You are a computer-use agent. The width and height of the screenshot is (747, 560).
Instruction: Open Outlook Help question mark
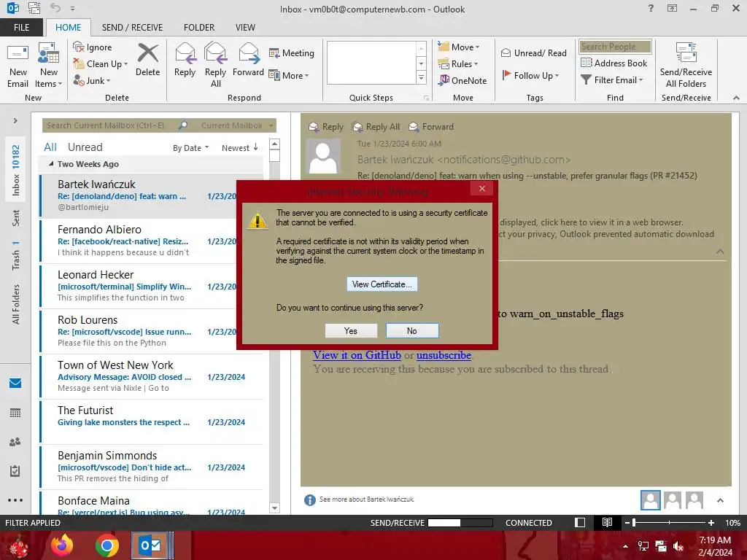[x=651, y=8]
